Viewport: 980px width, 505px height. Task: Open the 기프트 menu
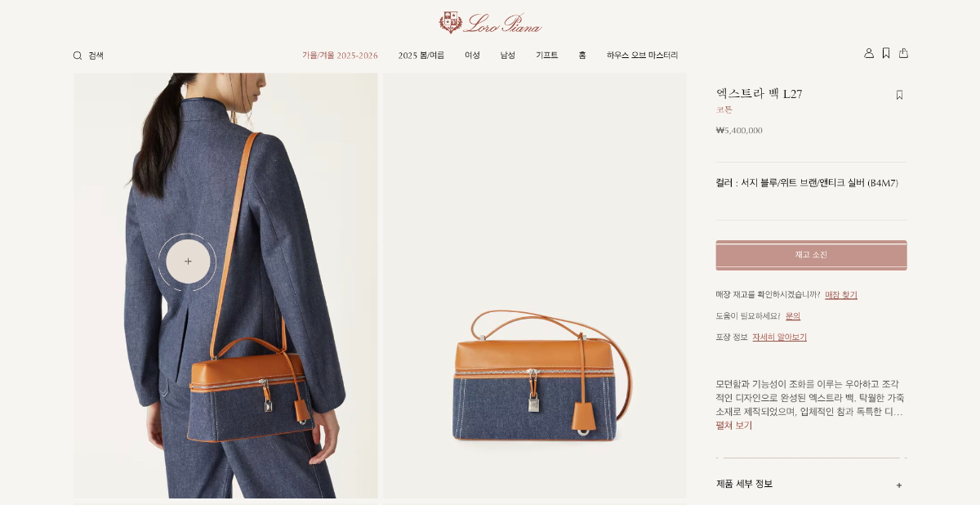(546, 56)
